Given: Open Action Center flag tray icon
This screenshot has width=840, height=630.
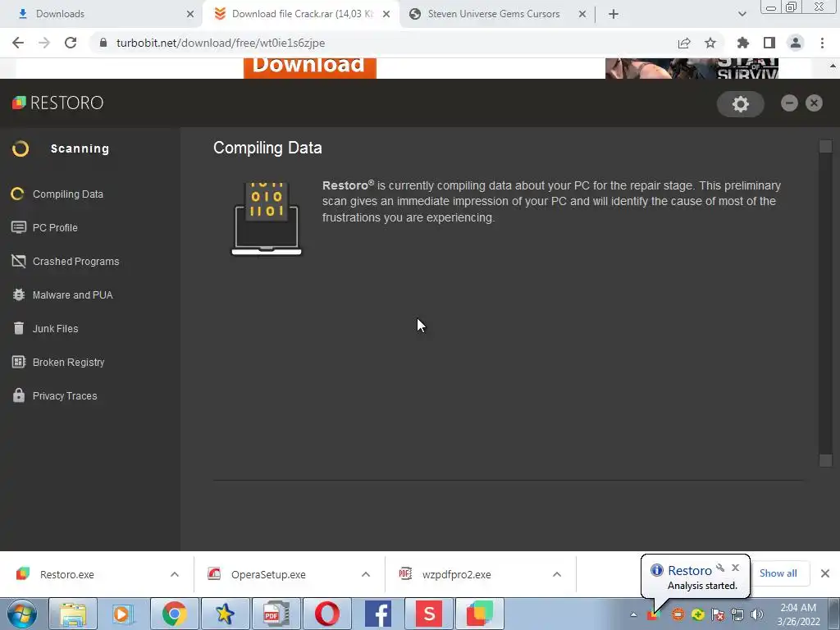Looking at the screenshot, I should click(x=718, y=614).
